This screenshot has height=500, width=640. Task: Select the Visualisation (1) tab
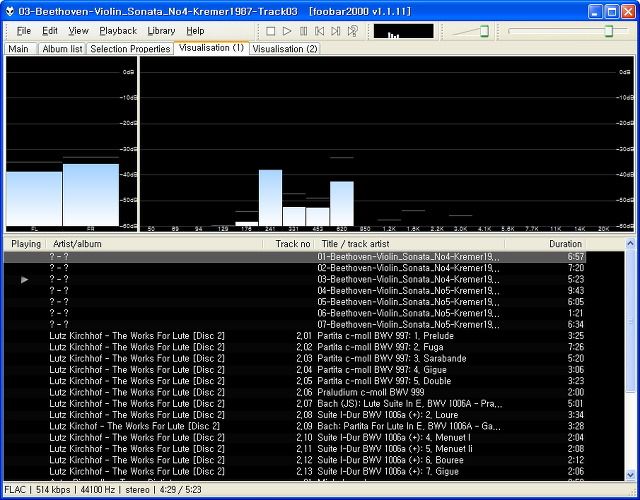(x=211, y=48)
